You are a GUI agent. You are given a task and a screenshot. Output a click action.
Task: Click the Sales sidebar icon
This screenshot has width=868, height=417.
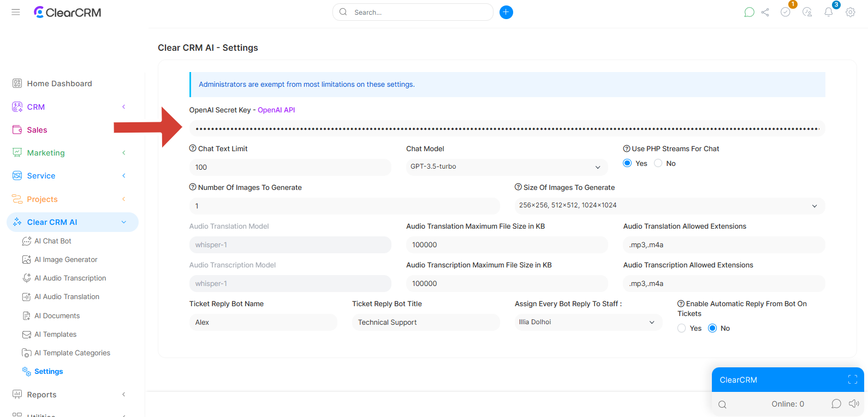click(17, 130)
